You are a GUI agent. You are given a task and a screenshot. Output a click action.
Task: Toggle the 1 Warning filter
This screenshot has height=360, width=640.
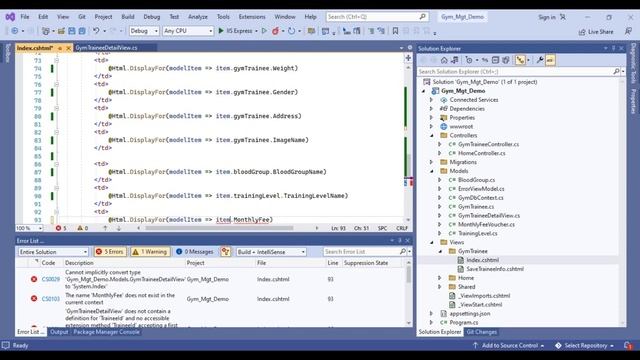click(150, 252)
